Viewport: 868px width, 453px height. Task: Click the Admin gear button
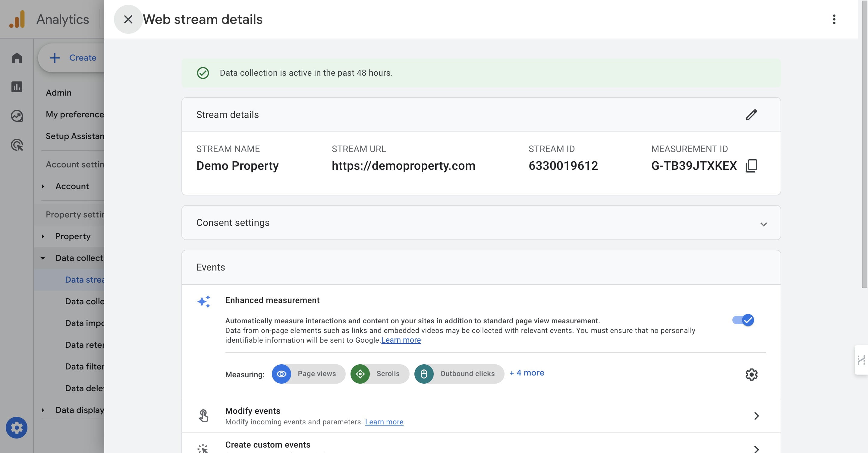[x=17, y=427]
